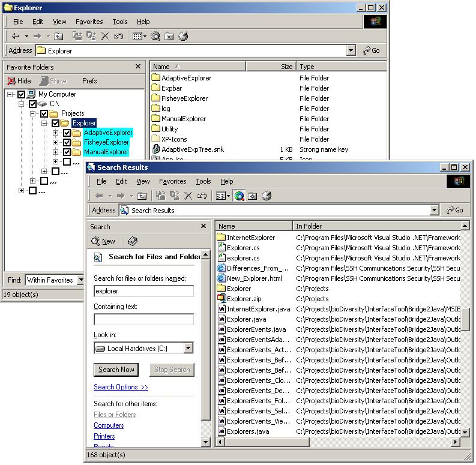Click Search icon in Explorer window toolbar
This screenshot has height=465, width=476.
(x=155, y=37)
